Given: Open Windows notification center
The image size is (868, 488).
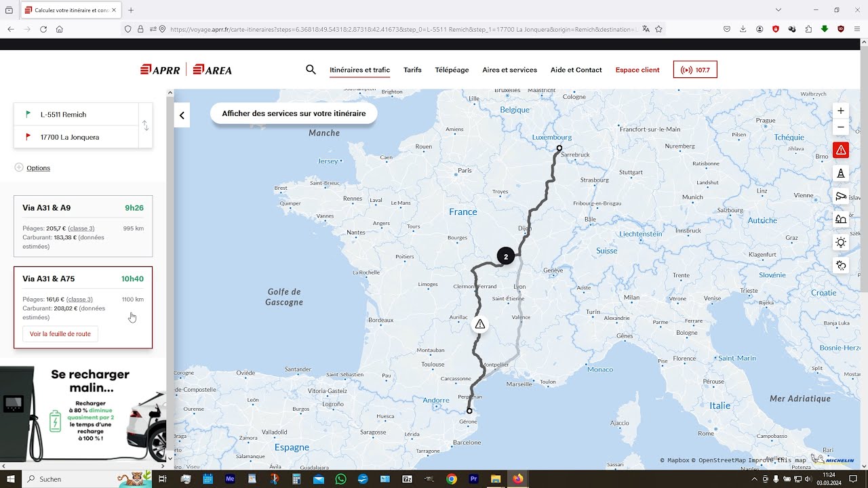Looking at the screenshot, I should [x=853, y=479].
